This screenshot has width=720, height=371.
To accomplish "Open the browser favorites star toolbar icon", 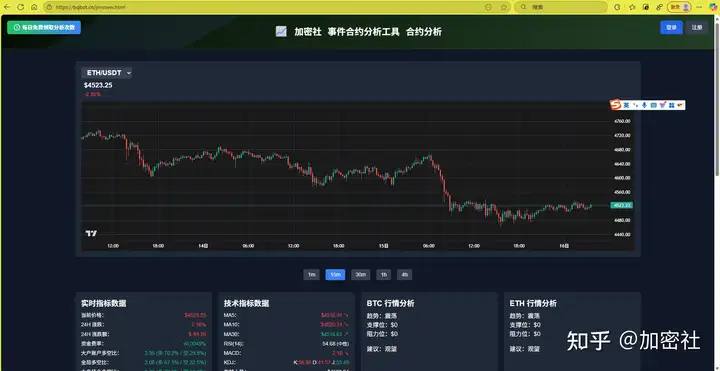I will (x=632, y=7).
